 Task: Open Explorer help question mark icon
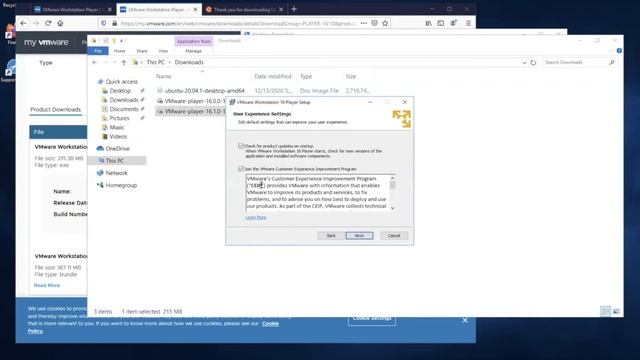coord(619,51)
